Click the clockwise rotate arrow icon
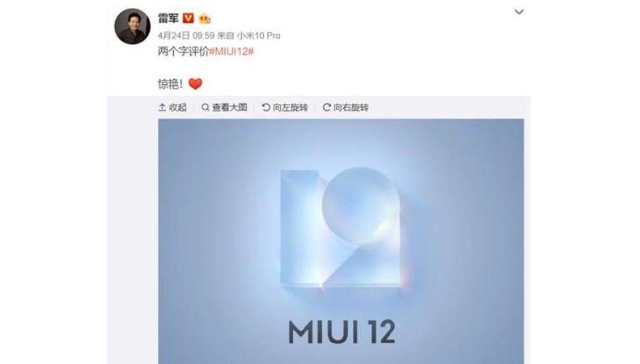 point(327,107)
